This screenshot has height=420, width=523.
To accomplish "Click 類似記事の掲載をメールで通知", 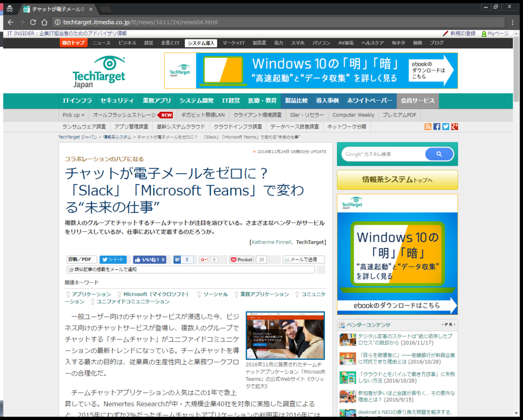I will (191, 270).
